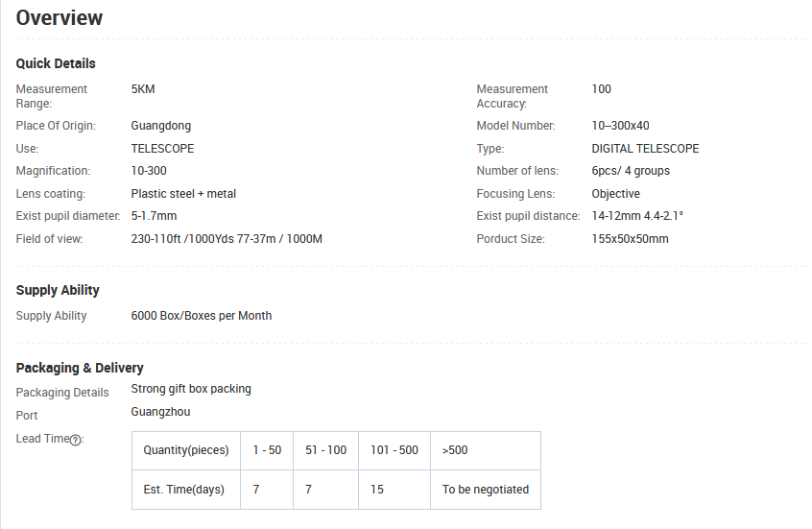This screenshot has width=812, height=529.
Task: Select the '51 - 100' quantity cell
Action: pyautogui.click(x=325, y=450)
